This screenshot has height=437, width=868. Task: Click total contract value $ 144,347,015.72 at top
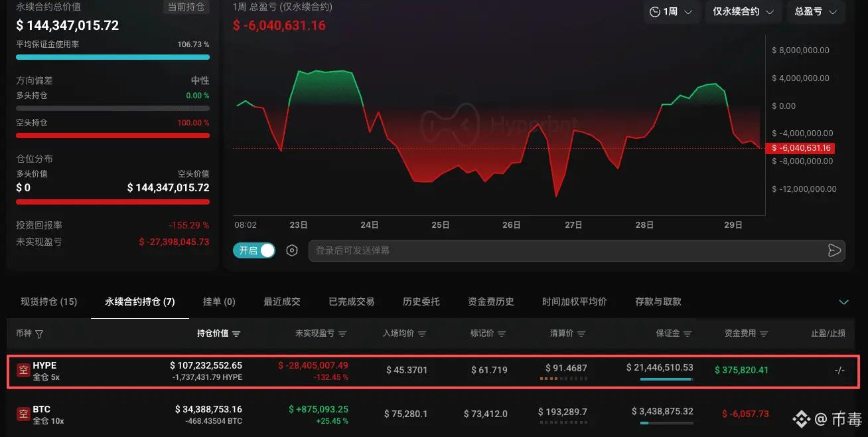pos(68,25)
